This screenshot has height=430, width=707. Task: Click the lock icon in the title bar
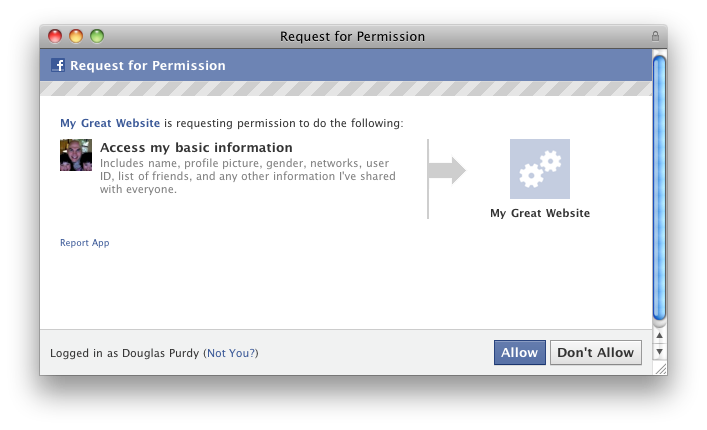coord(655,37)
